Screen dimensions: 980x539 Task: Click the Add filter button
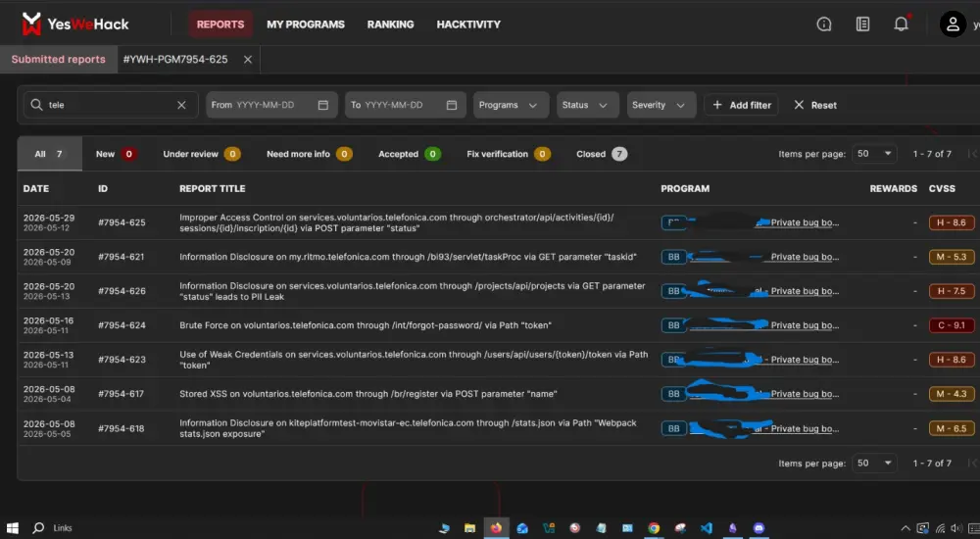tap(741, 105)
